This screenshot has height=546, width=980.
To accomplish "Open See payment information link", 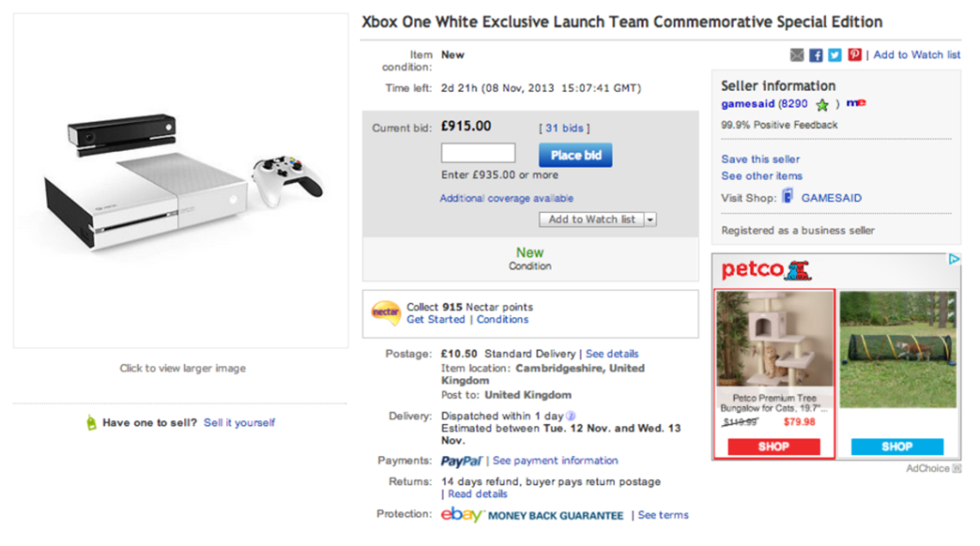I will 555,461.
